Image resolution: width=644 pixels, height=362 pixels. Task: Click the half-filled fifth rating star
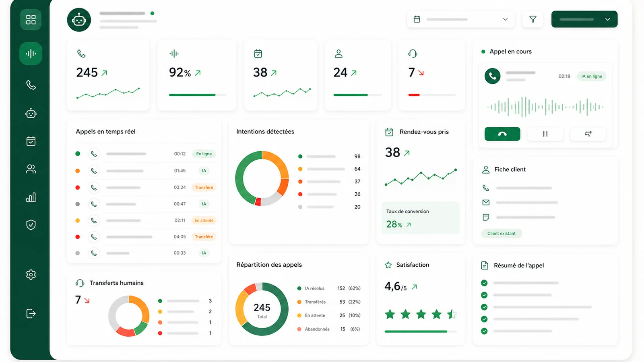coord(452,314)
